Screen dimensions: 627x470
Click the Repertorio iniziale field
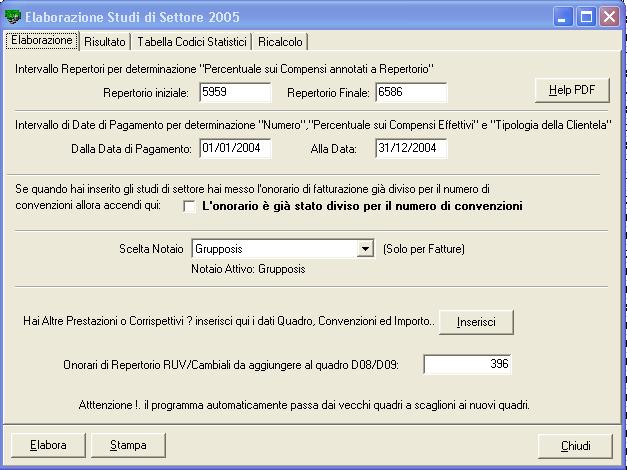coord(235,92)
